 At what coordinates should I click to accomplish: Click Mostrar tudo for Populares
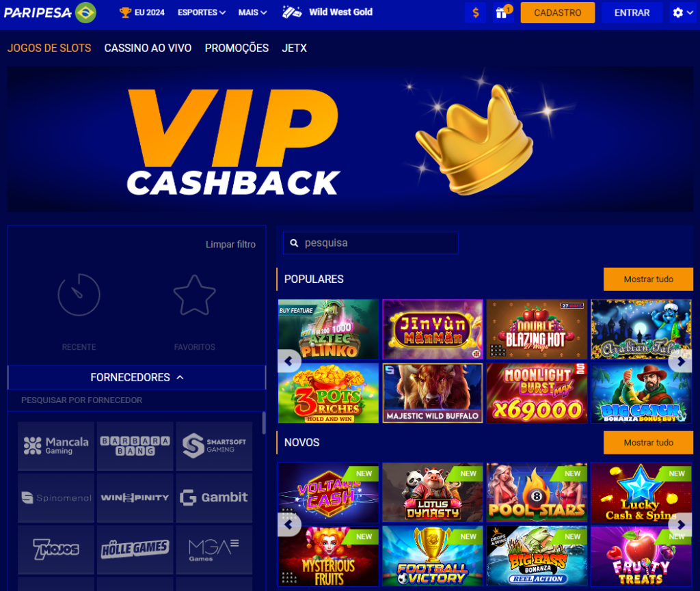point(648,279)
